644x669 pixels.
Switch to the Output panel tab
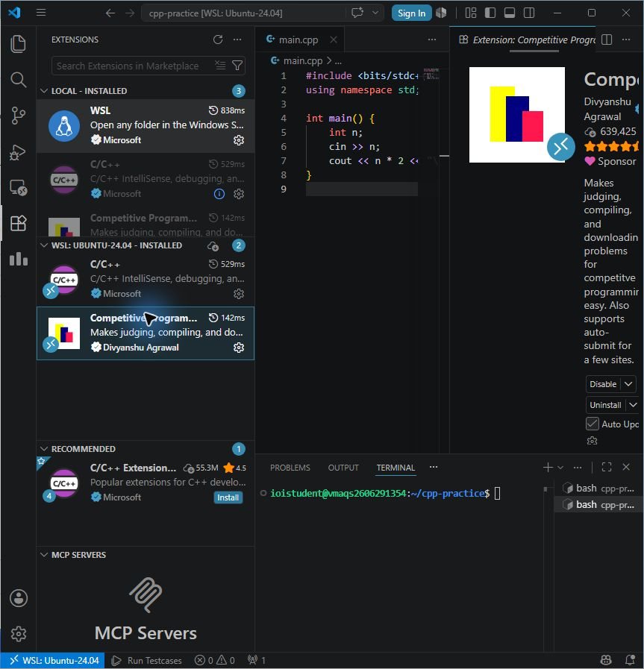(343, 468)
